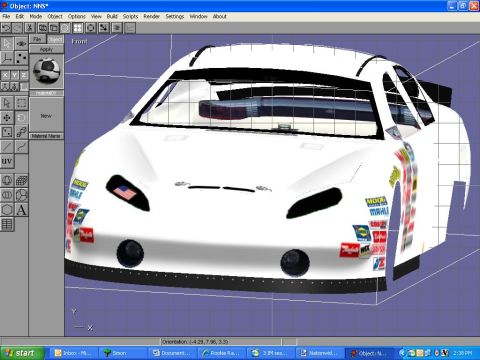Switch to Document taskbar window

click(172, 353)
